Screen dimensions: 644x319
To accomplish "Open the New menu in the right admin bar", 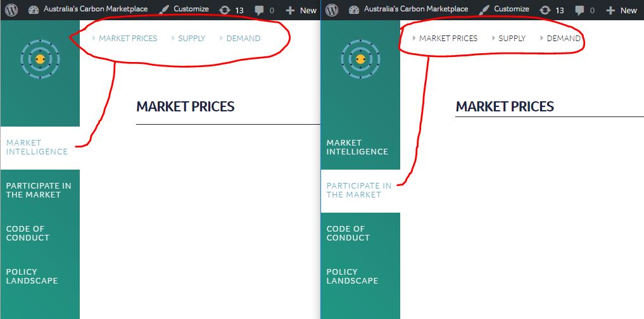I will tap(628, 10).
